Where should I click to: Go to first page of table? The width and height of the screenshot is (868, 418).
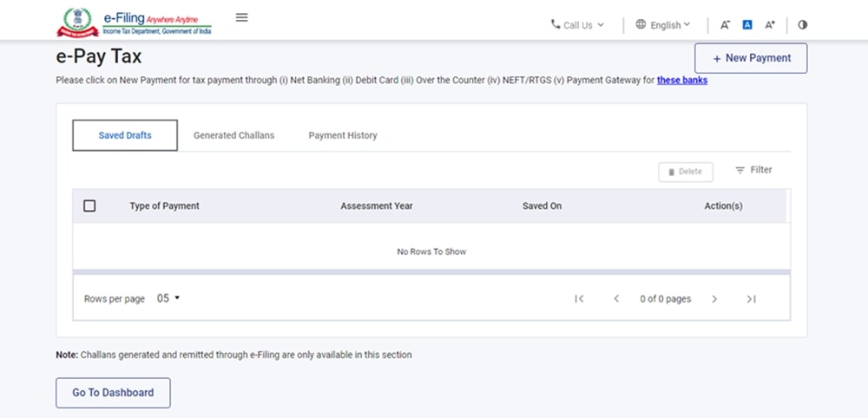tap(579, 299)
